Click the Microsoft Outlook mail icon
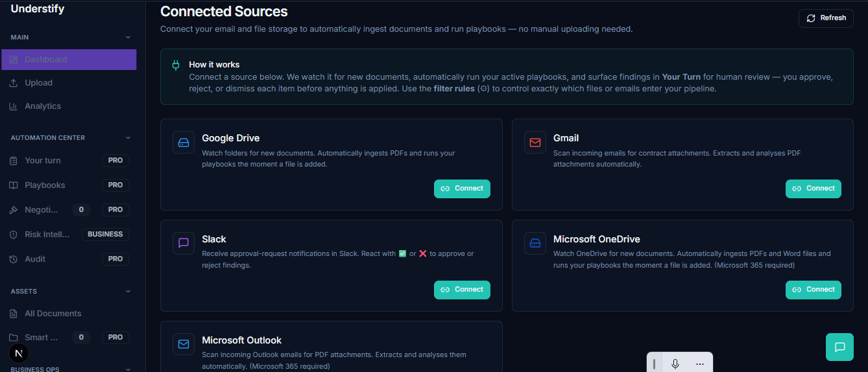 tap(184, 345)
